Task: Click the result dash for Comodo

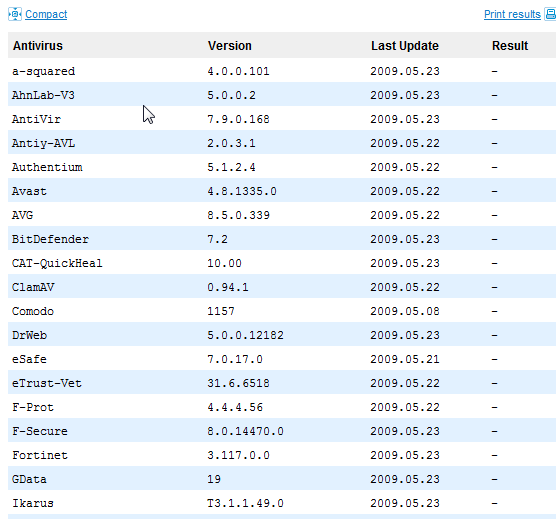Action: pos(495,312)
